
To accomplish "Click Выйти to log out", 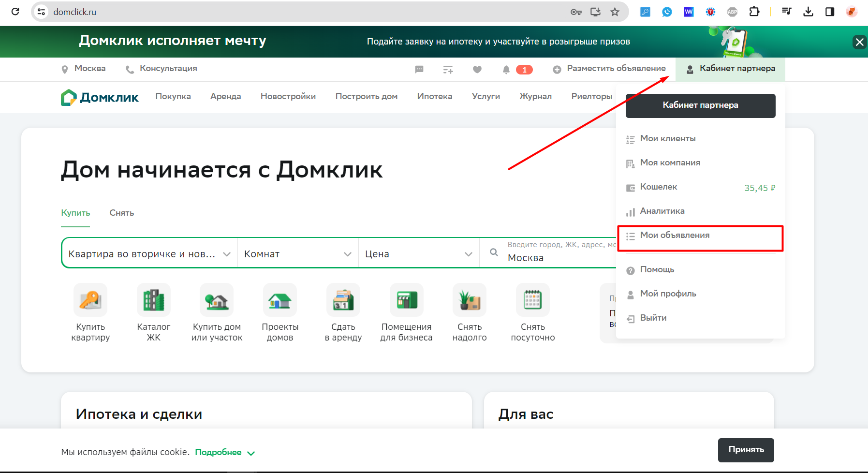I will pos(701,318).
